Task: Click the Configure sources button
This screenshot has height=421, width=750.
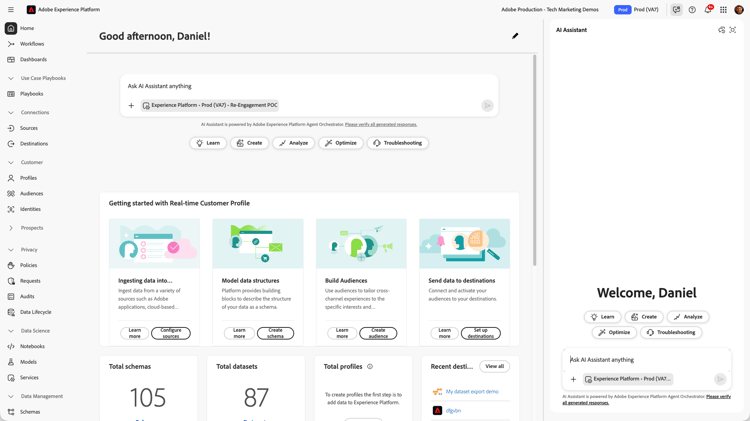Action: point(171,333)
